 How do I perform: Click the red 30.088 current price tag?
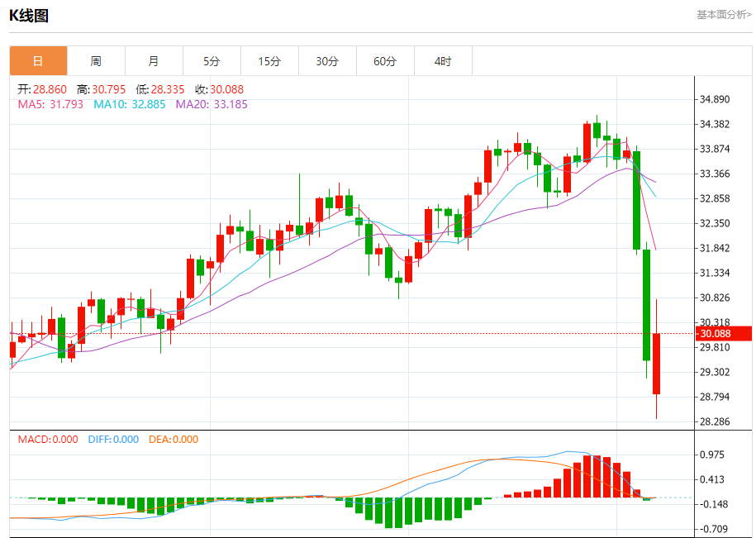click(x=724, y=334)
